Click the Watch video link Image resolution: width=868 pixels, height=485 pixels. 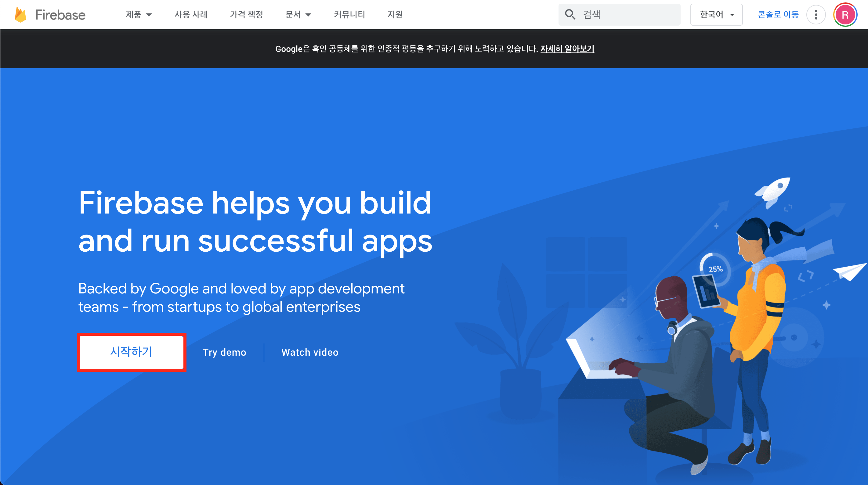(310, 352)
